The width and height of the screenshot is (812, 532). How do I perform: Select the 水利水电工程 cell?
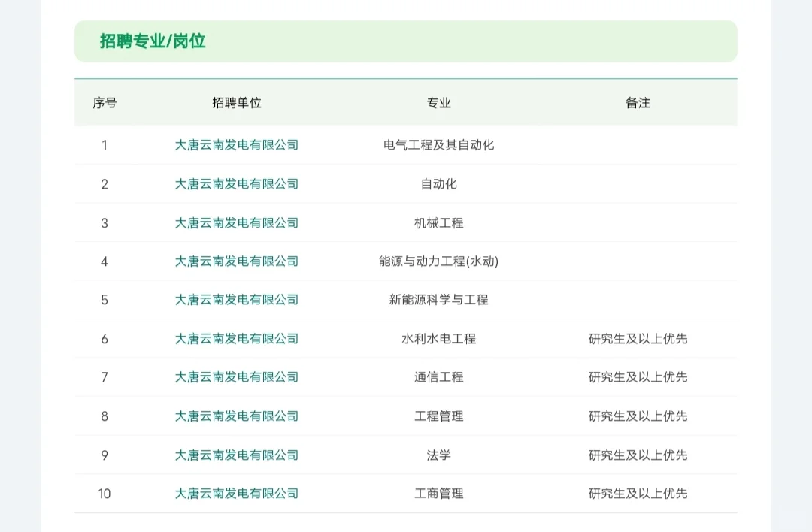(x=438, y=339)
